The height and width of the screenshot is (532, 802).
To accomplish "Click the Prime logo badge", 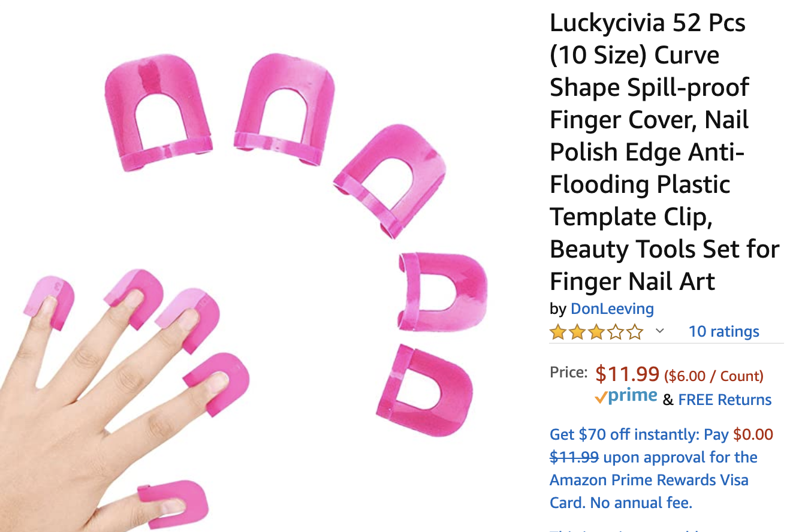I will coord(626,397).
